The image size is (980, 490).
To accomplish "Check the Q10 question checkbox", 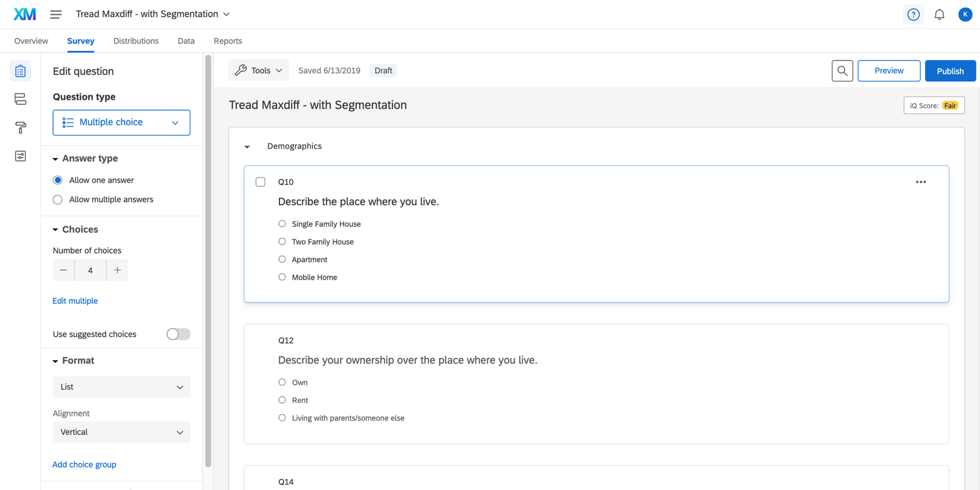I will coord(261,182).
